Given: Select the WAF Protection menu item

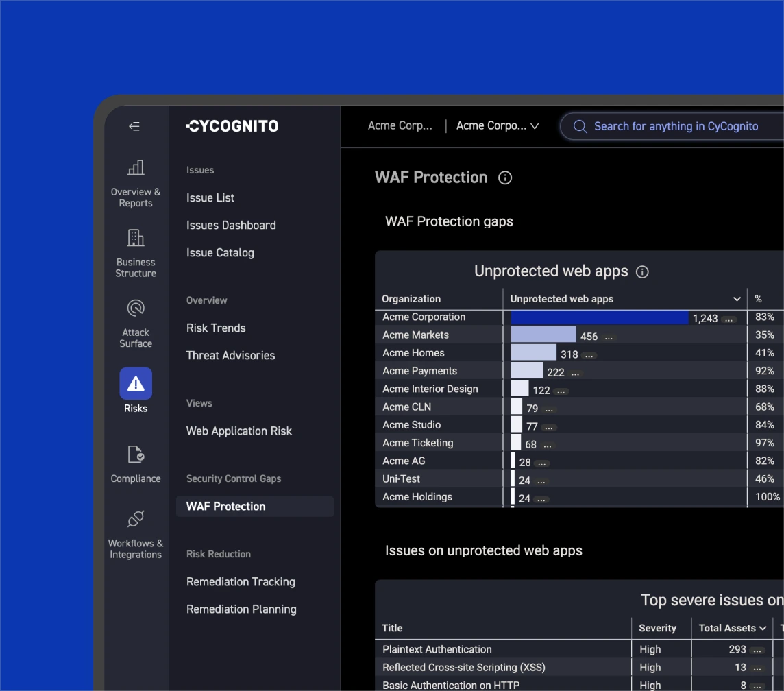Looking at the screenshot, I should point(225,507).
